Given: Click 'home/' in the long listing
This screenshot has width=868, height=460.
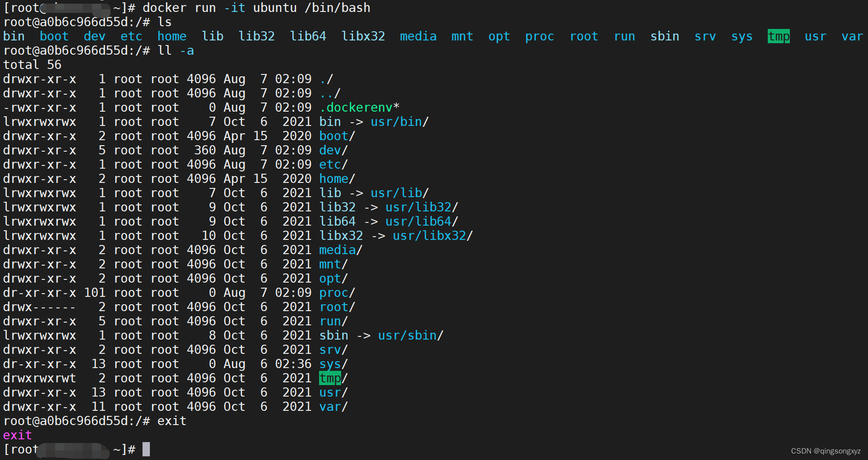Looking at the screenshot, I should (x=337, y=179).
